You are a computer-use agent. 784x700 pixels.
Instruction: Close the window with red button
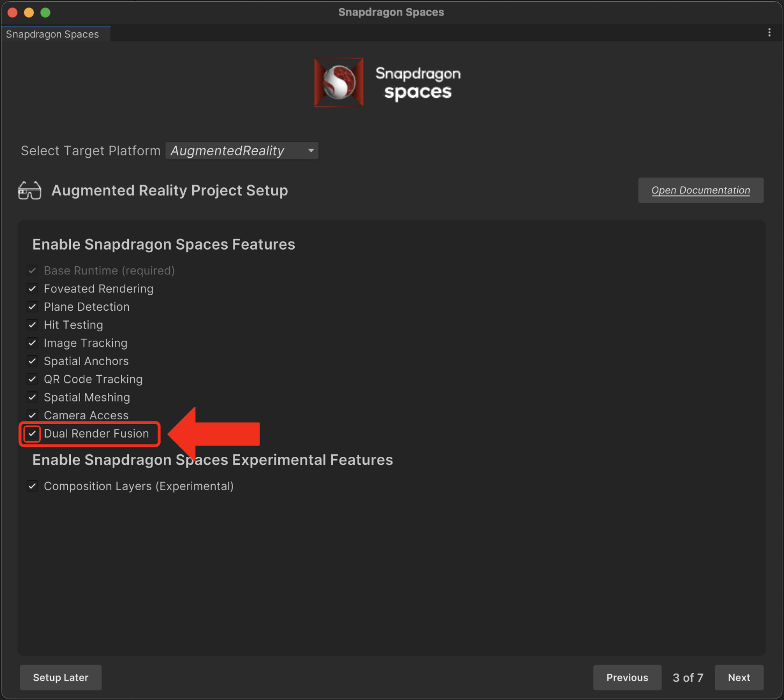[12, 12]
